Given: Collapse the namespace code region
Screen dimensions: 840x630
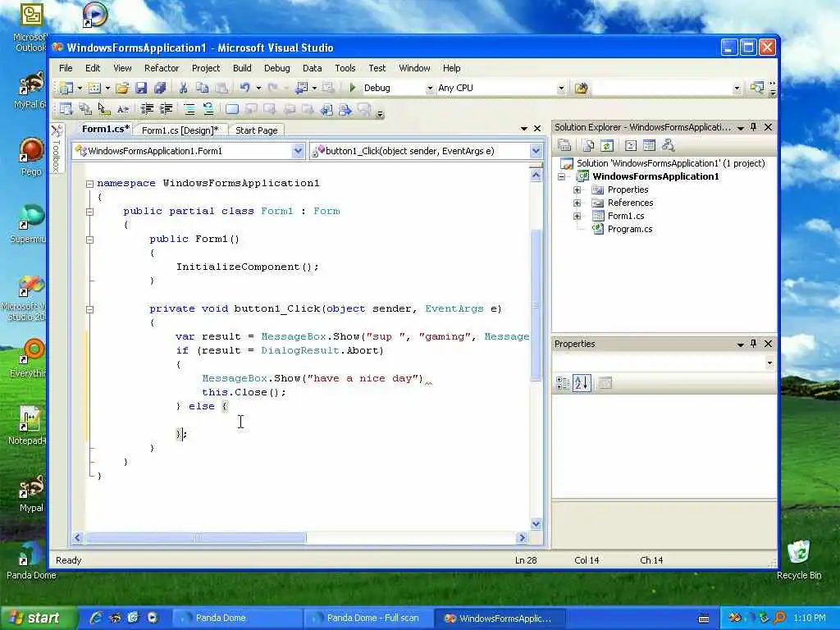Looking at the screenshot, I should (90, 184).
